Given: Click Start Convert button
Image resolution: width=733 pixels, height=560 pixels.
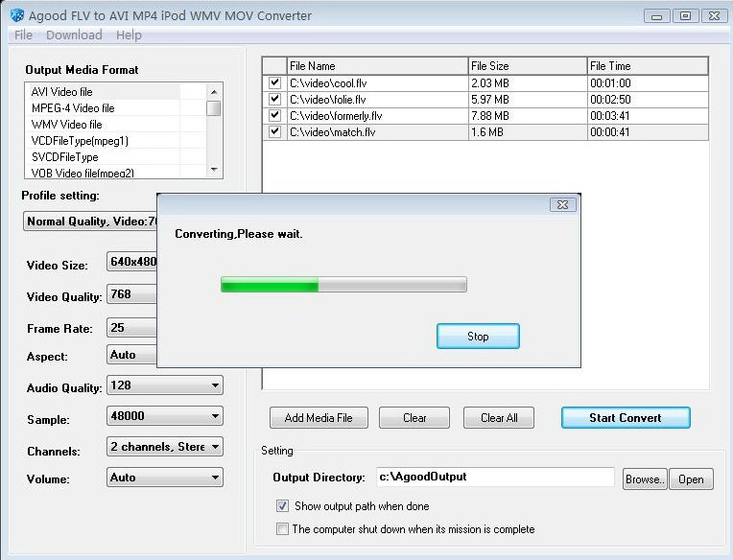Looking at the screenshot, I should click(x=626, y=417).
